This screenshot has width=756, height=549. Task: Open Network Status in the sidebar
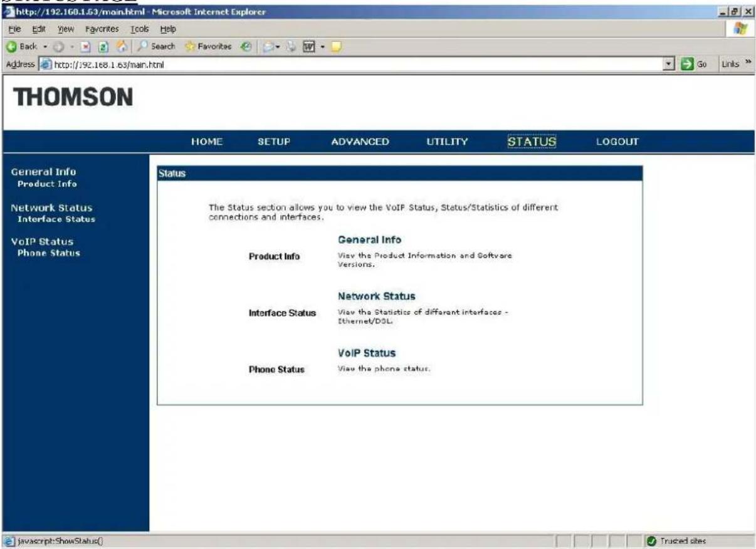51,207
